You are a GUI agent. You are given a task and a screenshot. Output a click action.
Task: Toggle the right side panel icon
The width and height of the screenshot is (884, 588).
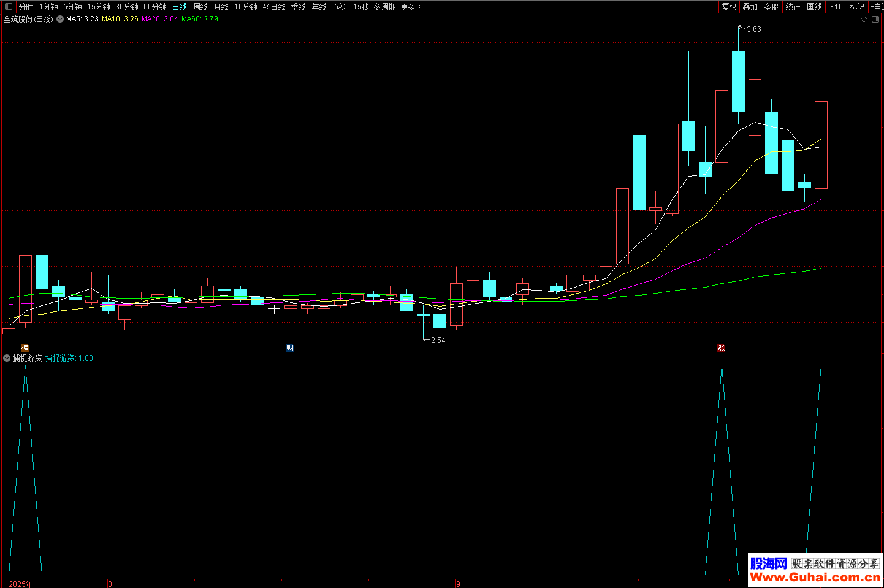coord(875,19)
